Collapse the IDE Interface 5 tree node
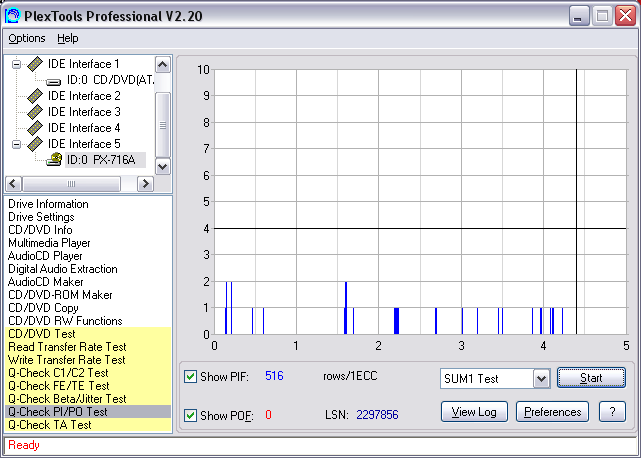This screenshot has height=458, width=641. [16, 144]
